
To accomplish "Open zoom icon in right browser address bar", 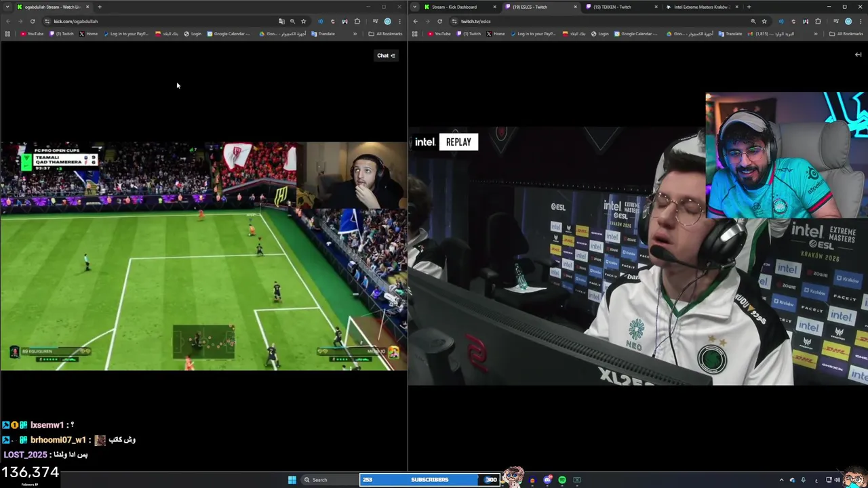I will tap(753, 21).
